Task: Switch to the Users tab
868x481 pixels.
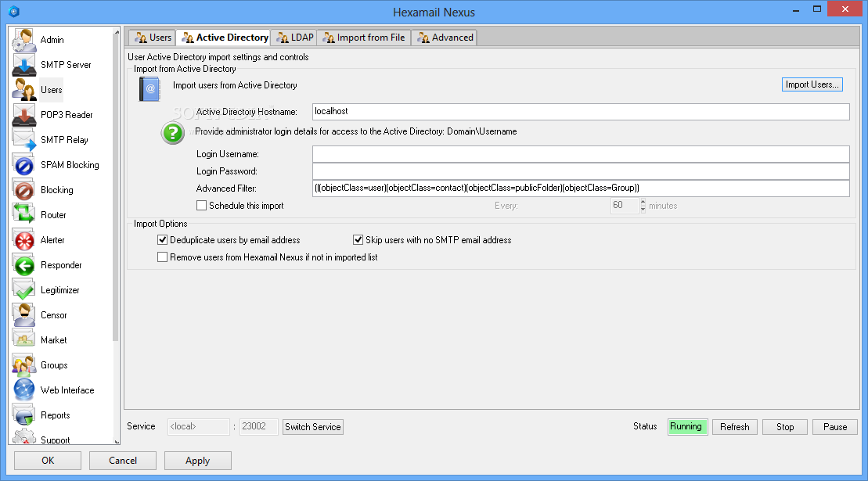Action: pyautogui.click(x=152, y=38)
